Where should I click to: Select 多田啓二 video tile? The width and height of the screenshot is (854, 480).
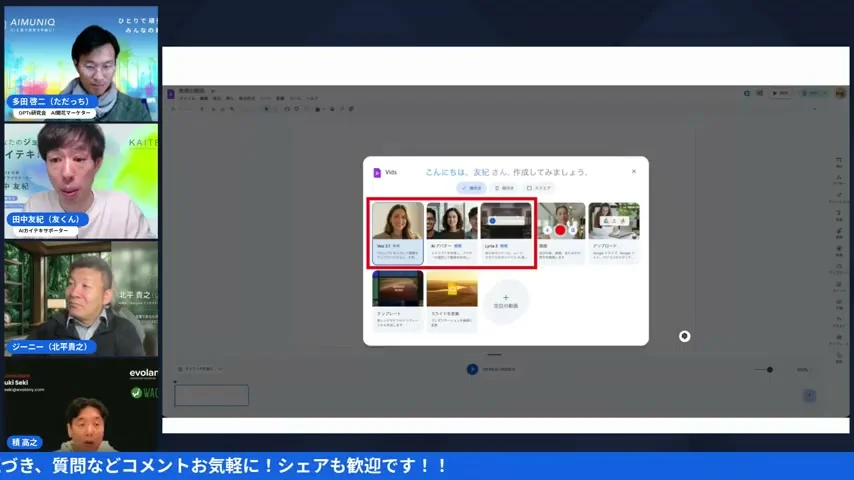(81, 64)
